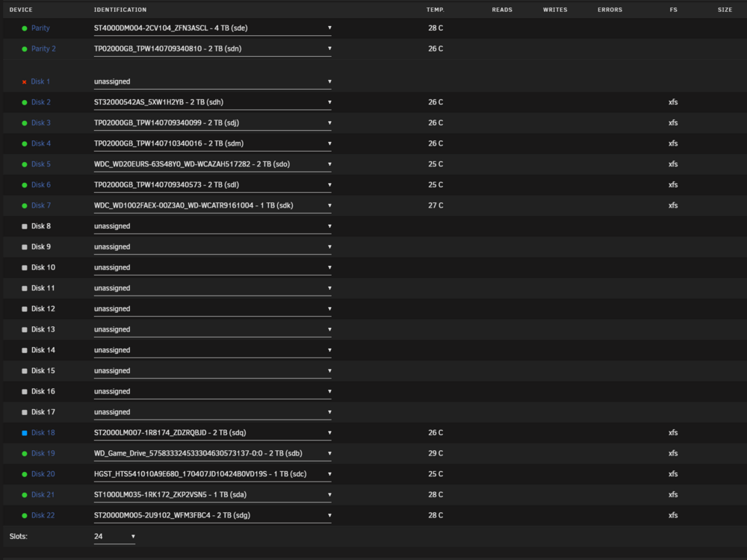The image size is (747, 560).
Task: Click the grey square icon for Disk 14
Action: (x=25, y=350)
